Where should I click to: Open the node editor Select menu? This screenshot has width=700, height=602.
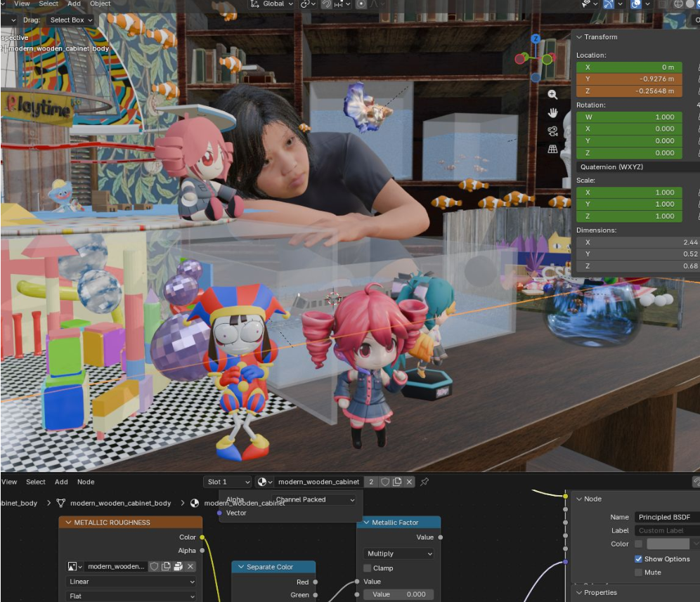tap(36, 481)
